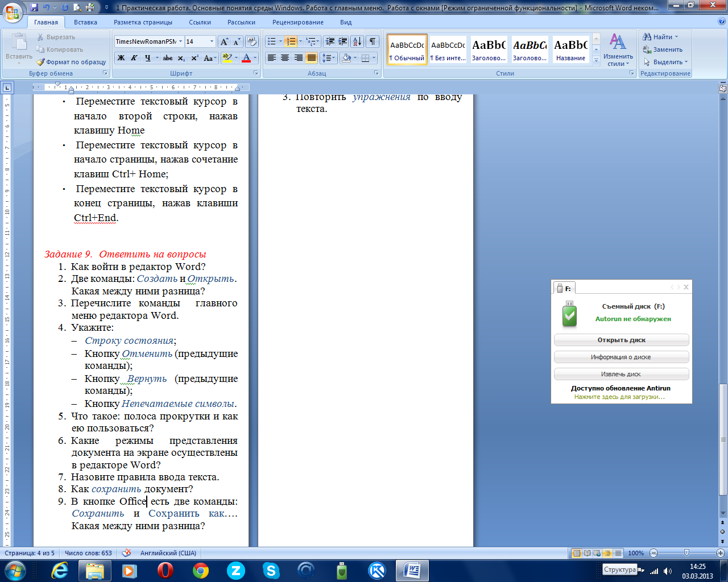Apply the Обычный style thumbnail
728x582 pixels.
(407, 49)
